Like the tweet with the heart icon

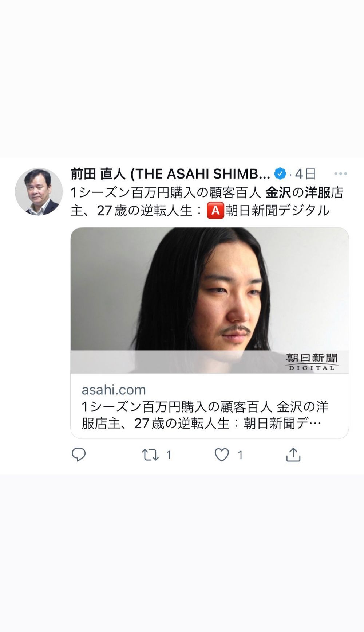[222, 455]
